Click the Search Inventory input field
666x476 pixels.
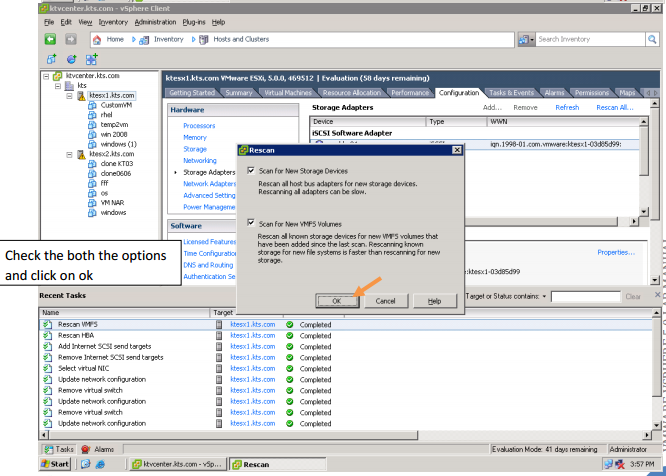590,39
